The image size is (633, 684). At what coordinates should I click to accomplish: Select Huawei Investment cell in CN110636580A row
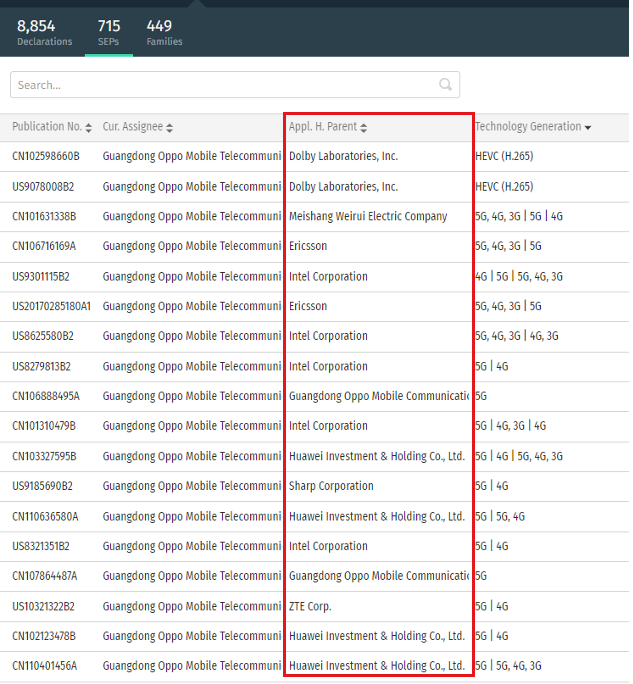(377, 516)
